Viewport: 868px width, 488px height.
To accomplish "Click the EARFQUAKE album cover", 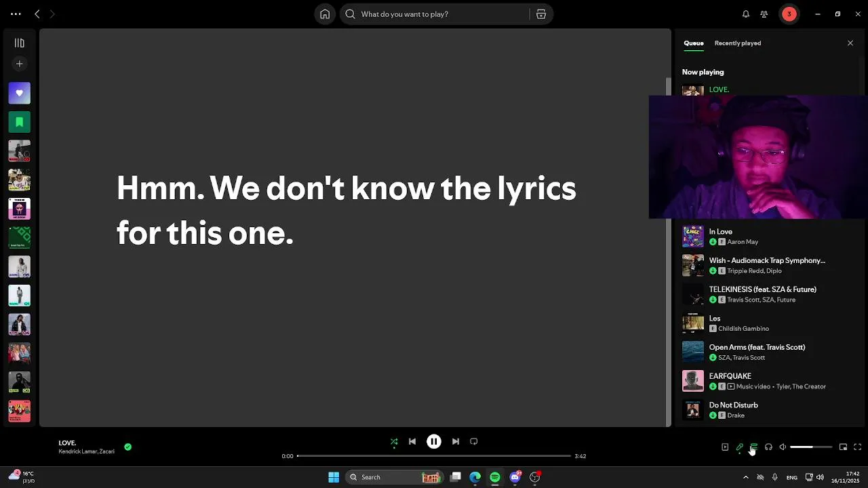I will tap(693, 381).
